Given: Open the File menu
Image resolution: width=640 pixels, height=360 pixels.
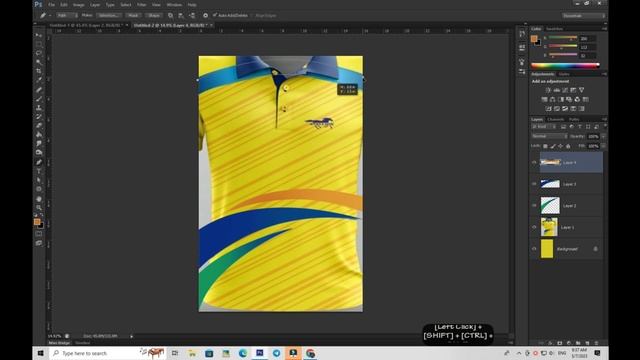Looking at the screenshot, I should pos(51,5).
